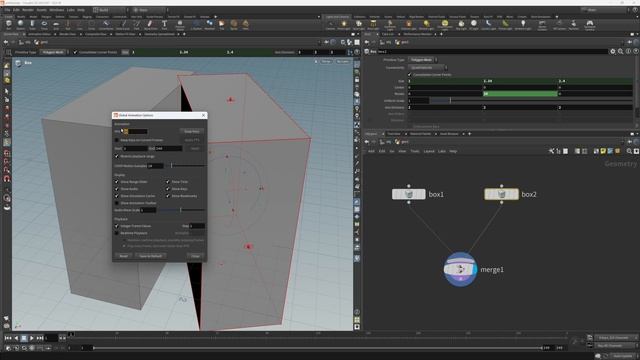Add an Environment Light from shelf
Screen dimensions: 640x360
(x=444, y=25)
